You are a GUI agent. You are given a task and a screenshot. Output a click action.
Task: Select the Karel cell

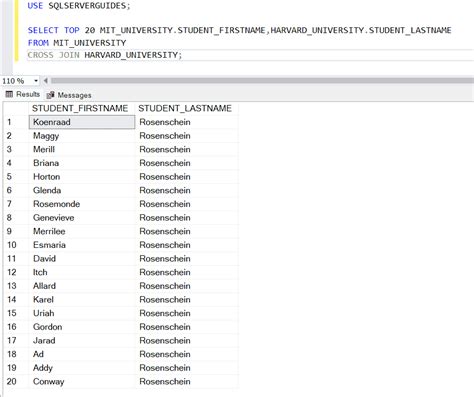tap(82, 300)
